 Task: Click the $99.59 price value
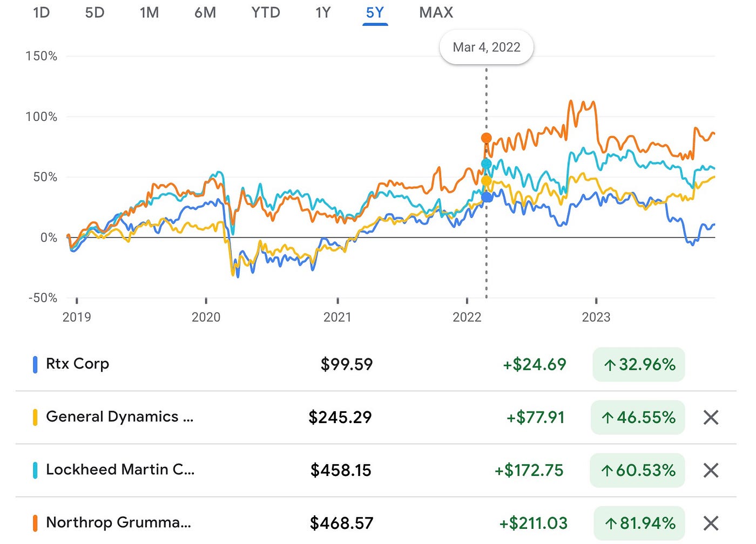click(x=347, y=364)
